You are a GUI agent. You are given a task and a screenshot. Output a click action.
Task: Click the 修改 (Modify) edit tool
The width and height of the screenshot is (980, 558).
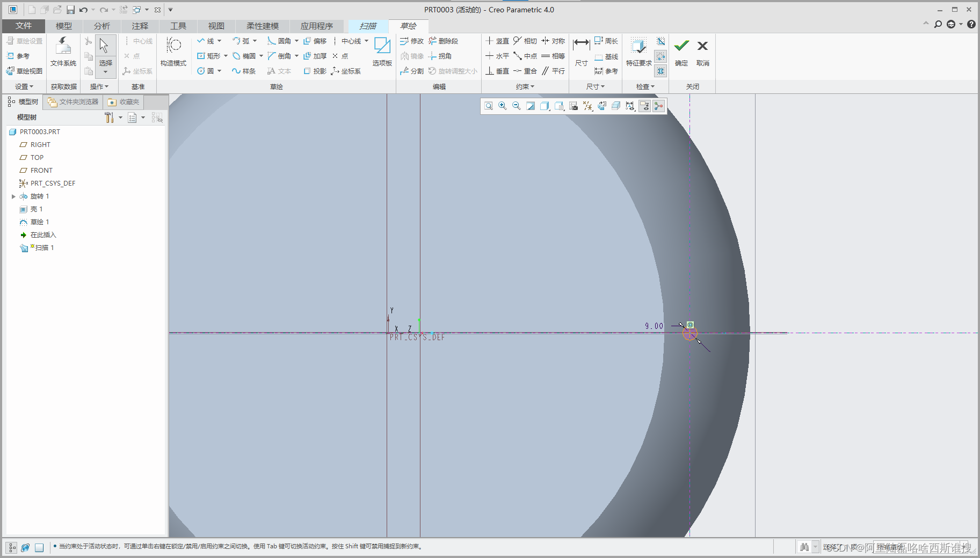coord(412,41)
